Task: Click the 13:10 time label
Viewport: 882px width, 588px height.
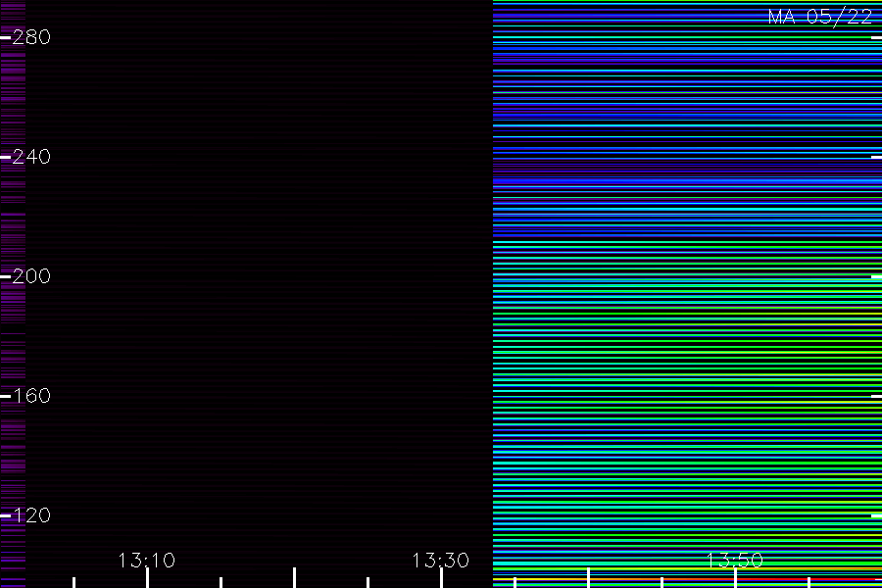Action: [147, 561]
